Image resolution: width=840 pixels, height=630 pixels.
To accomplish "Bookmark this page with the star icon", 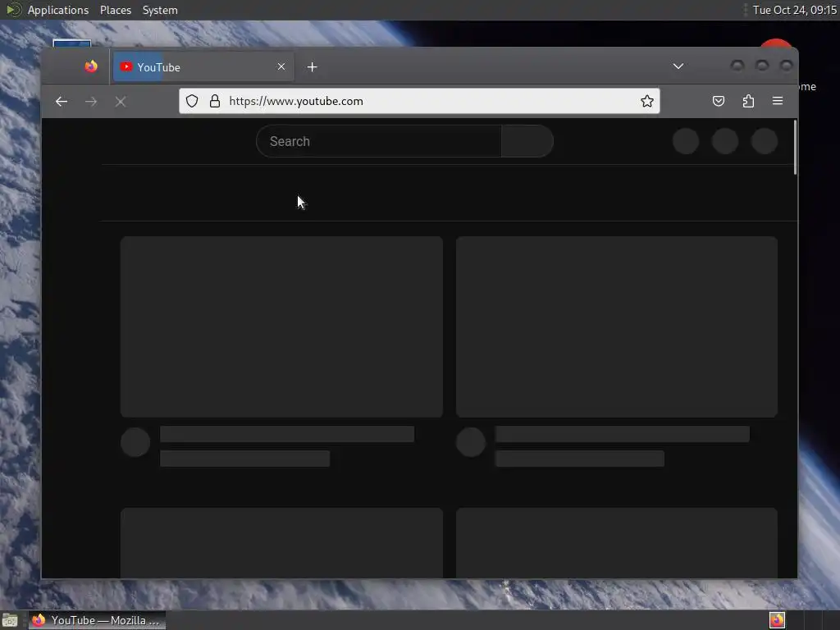I will pos(647,101).
